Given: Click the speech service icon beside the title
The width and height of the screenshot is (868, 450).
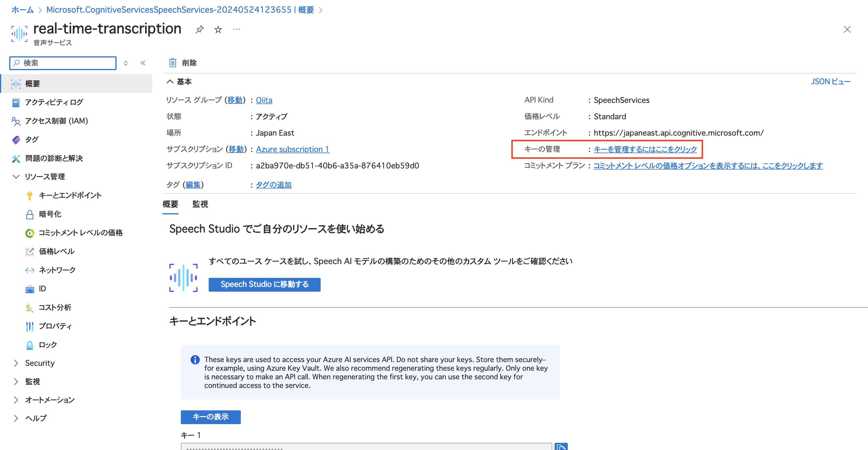Looking at the screenshot, I should [19, 34].
